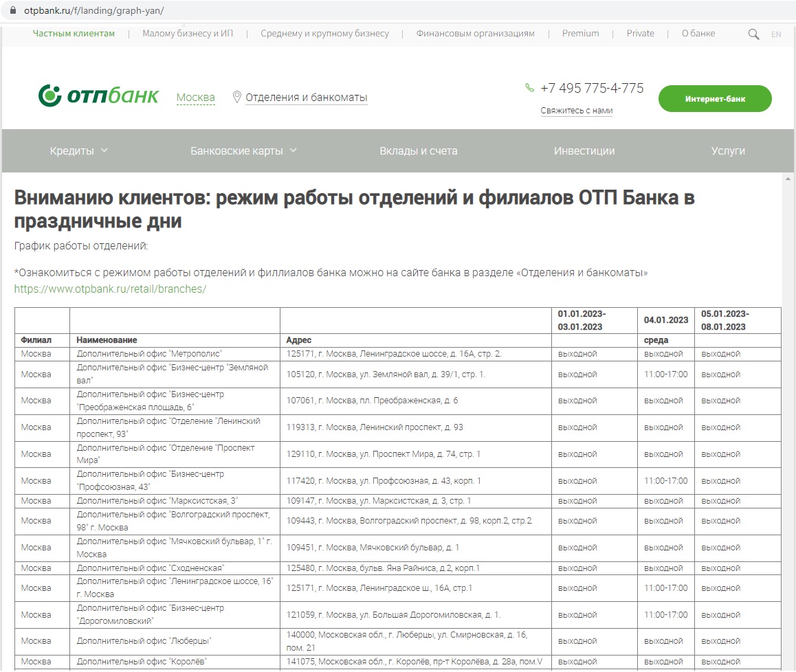
Task: Open the Вклады и счета menu
Action: point(419,150)
